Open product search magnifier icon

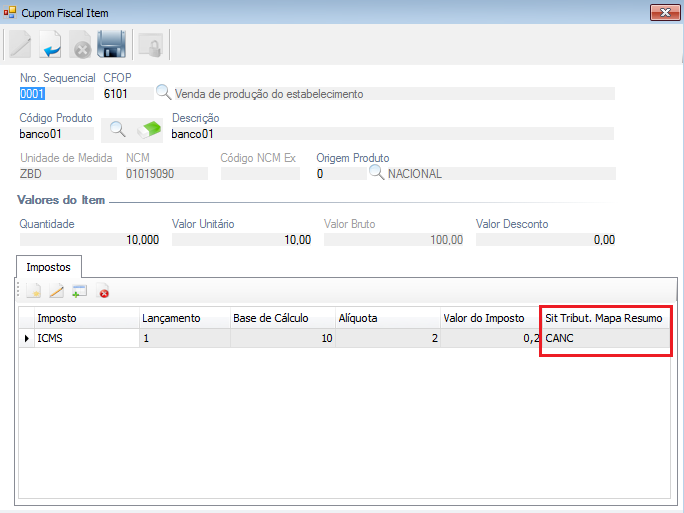point(117,130)
